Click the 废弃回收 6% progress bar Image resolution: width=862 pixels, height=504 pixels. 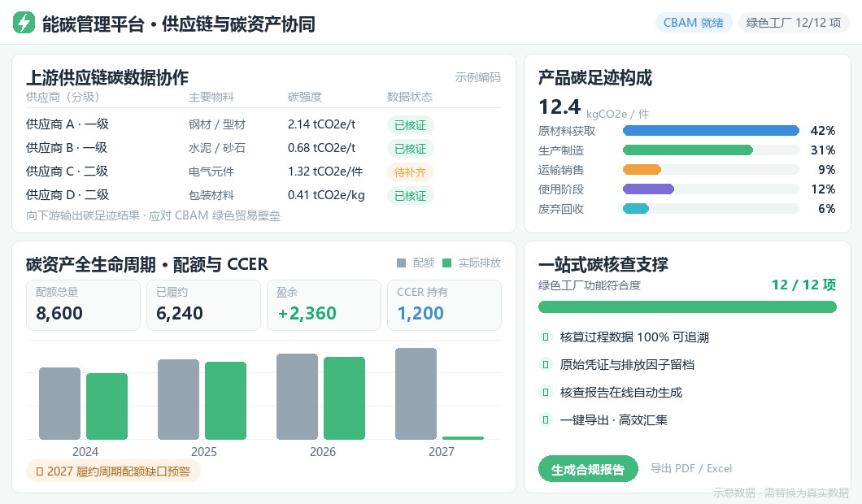[711, 209]
